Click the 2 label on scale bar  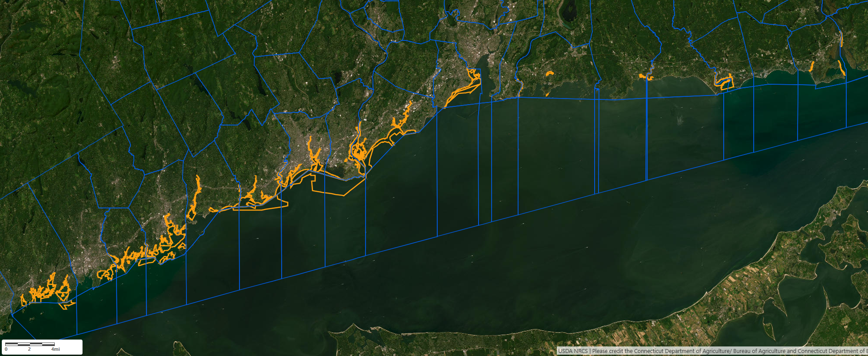30,349
